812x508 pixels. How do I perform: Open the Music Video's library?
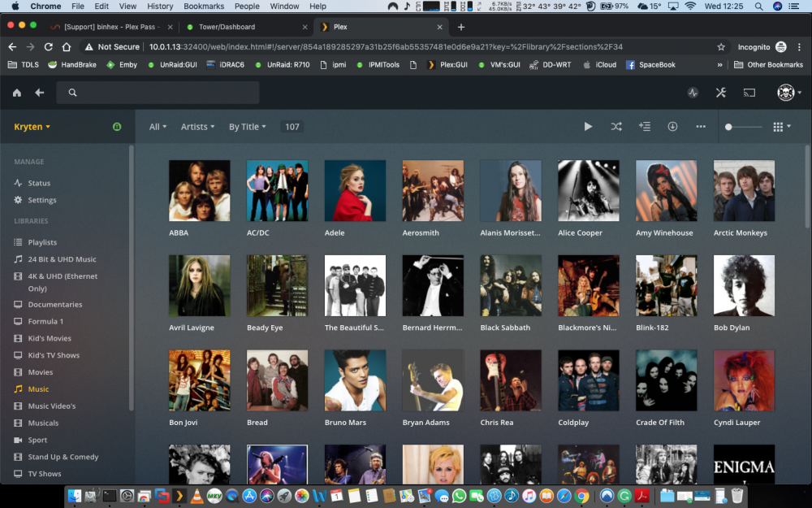point(51,406)
